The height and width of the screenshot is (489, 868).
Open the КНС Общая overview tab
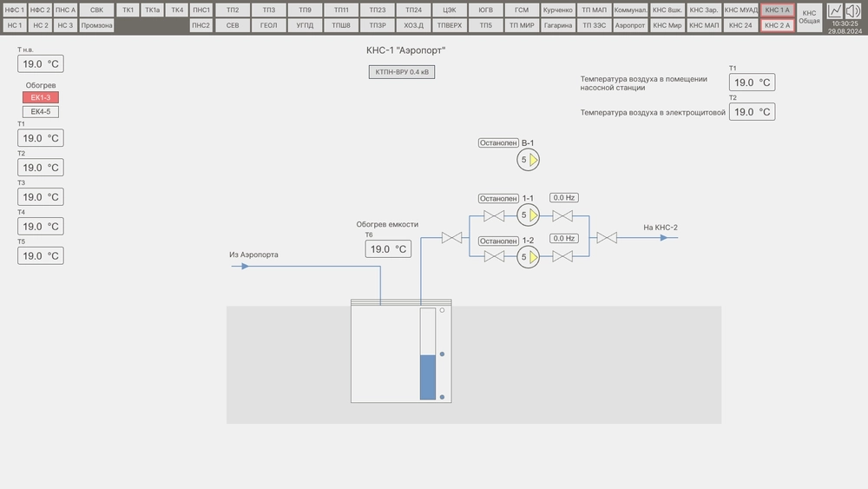coord(809,17)
